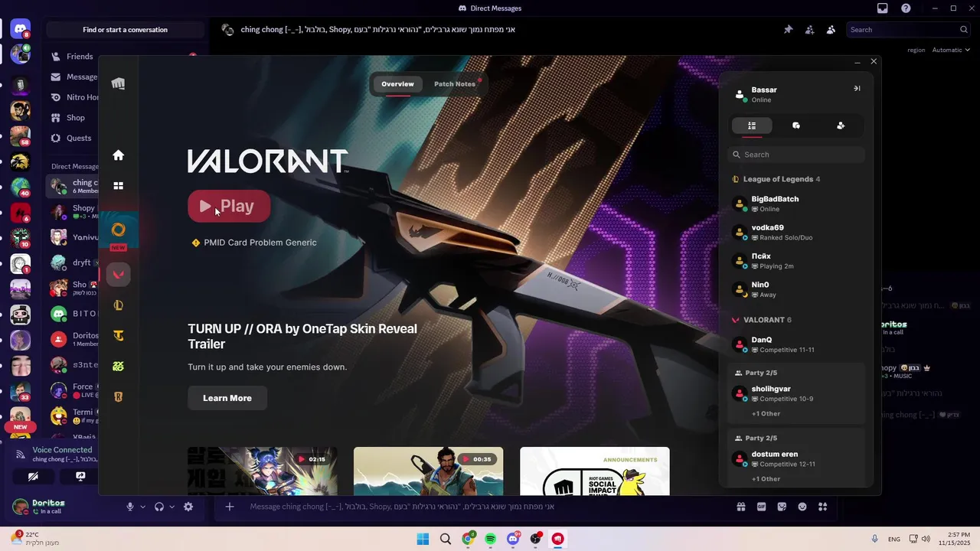Open Friends in Discord sidebar
Viewport: 980px width, 551px height.
click(73, 57)
